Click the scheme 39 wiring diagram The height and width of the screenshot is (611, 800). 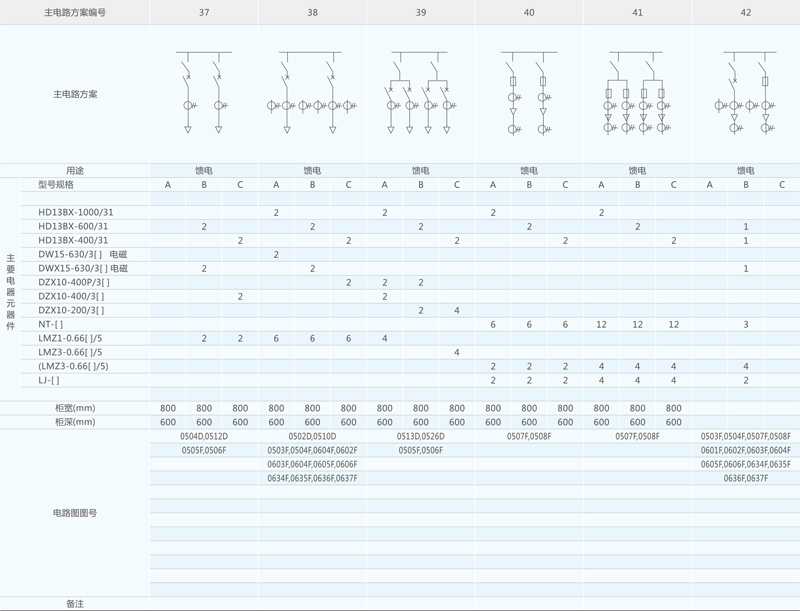pos(420,93)
